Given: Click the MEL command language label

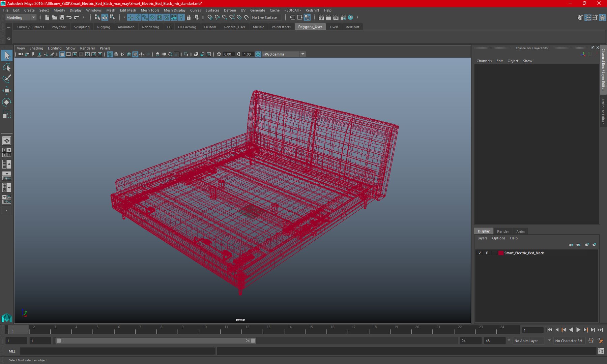Looking at the screenshot, I should (x=12, y=351).
